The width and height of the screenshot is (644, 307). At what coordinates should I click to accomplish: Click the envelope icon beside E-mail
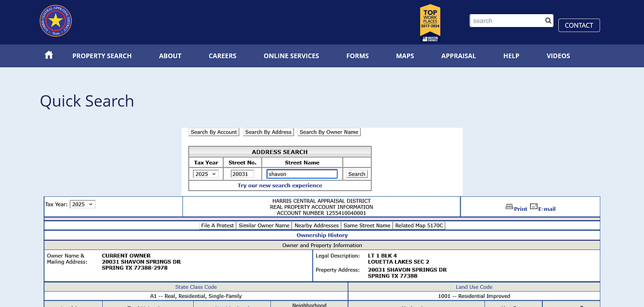coord(533,206)
